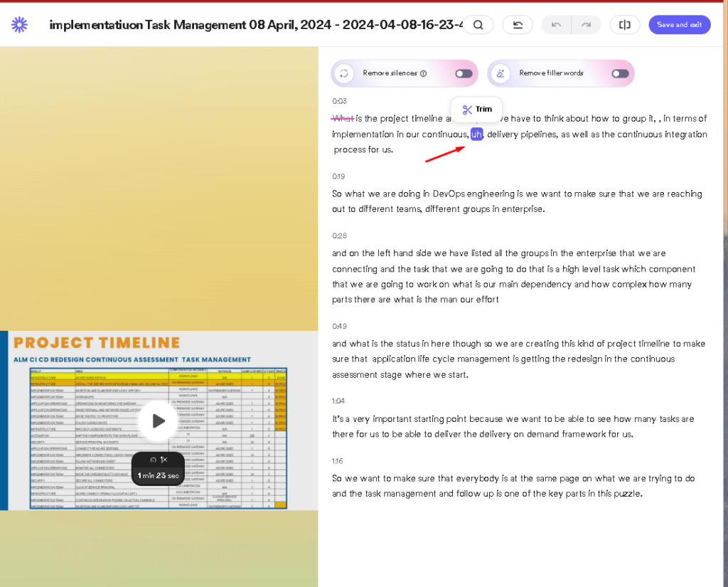Click the word "framework" in transcript
Screen dimensions: 728x587
click(584, 435)
